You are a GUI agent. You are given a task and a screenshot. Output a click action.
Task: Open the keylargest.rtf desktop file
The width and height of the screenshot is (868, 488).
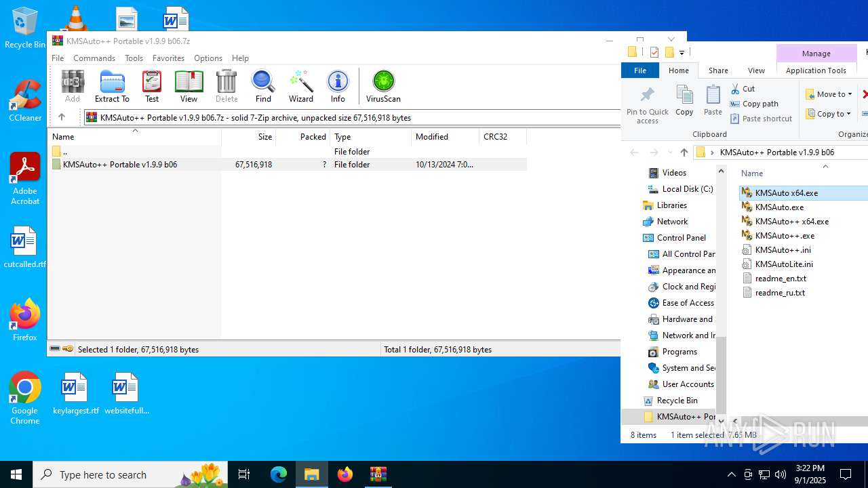pyautogui.click(x=75, y=393)
